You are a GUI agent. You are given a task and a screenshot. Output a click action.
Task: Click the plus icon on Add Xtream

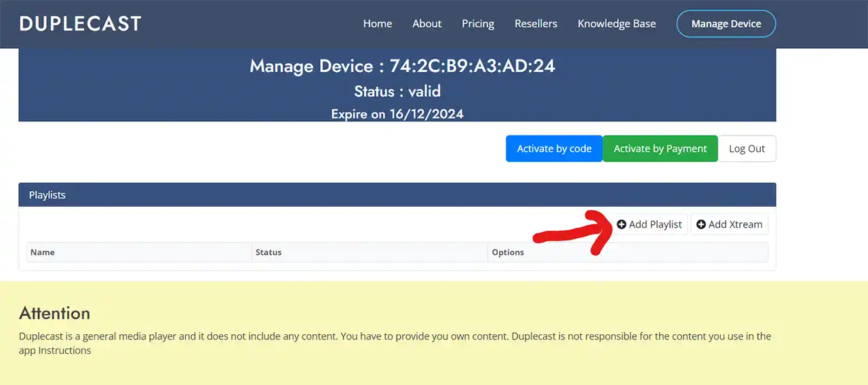tap(701, 224)
